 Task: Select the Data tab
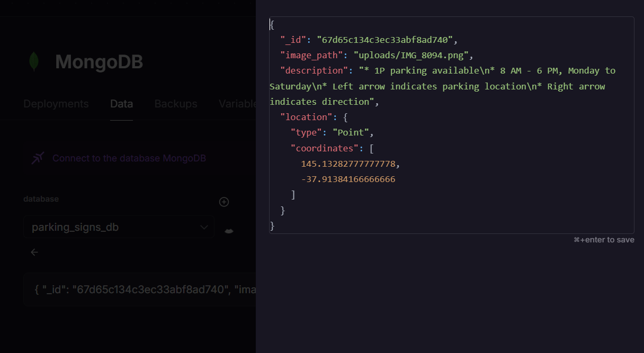pyautogui.click(x=121, y=104)
